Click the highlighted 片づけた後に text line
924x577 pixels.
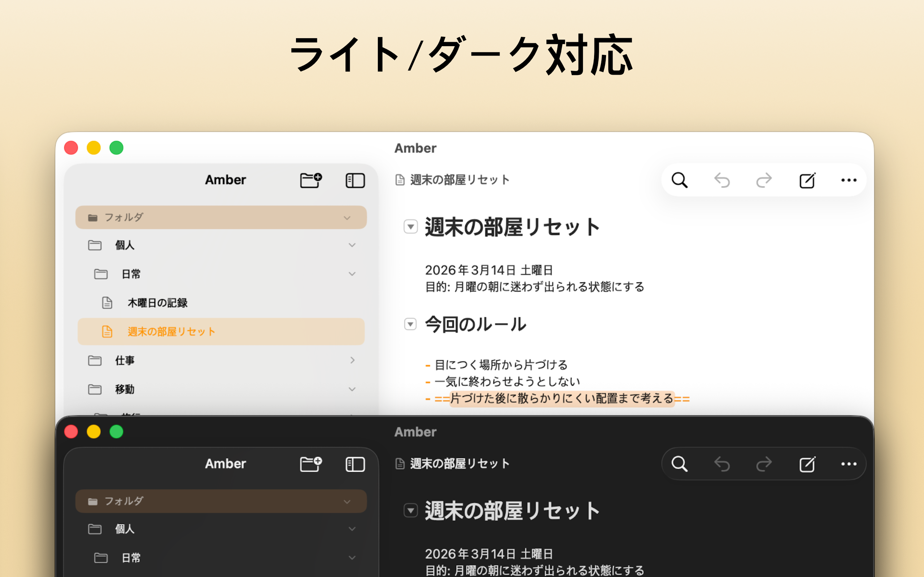click(561, 399)
